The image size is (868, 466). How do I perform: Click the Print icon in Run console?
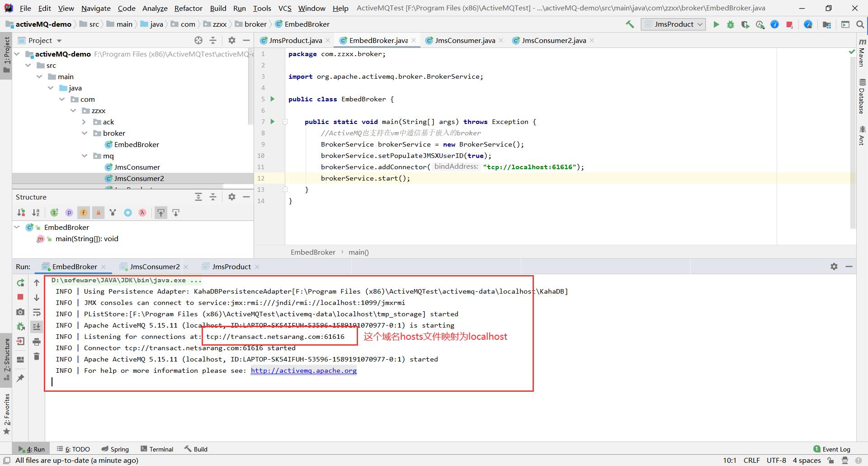tap(37, 342)
